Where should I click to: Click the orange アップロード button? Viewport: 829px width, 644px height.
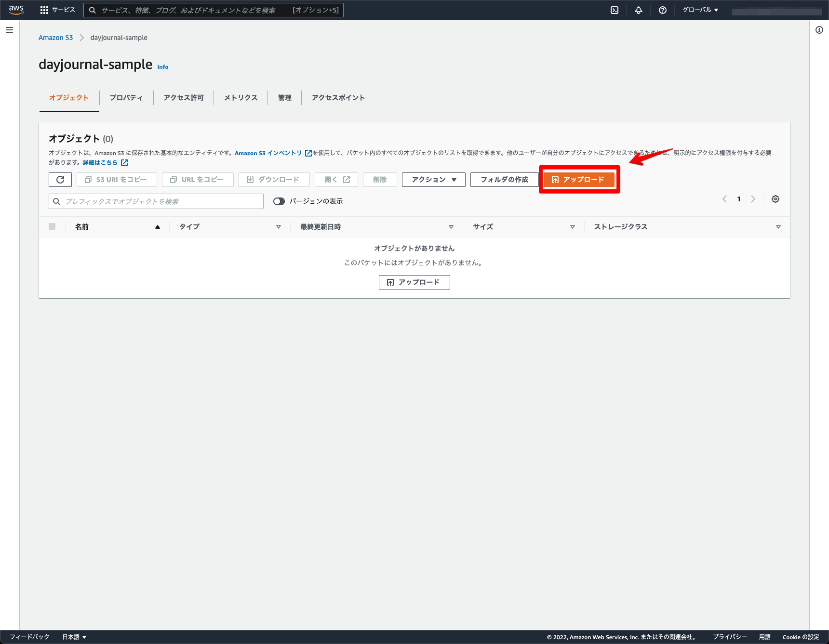(579, 180)
